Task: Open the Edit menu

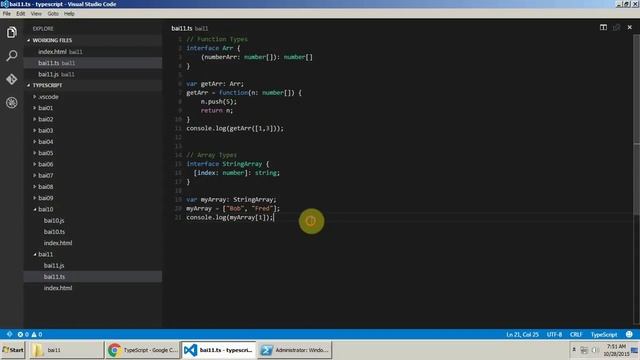Action: click(21, 13)
